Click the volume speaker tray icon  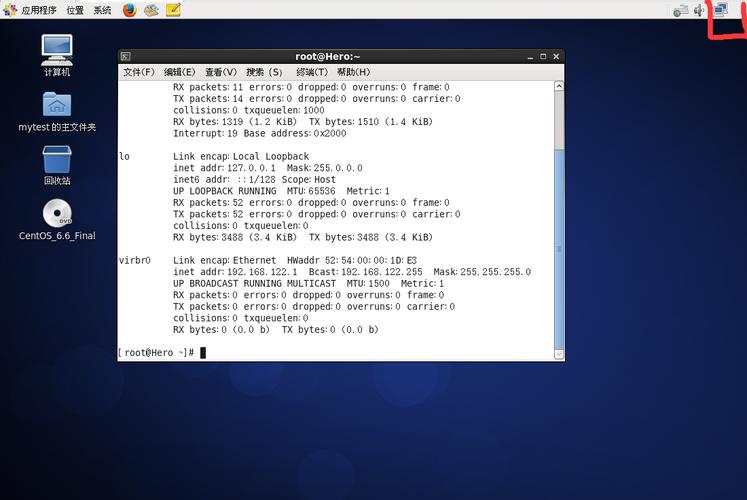(x=699, y=10)
